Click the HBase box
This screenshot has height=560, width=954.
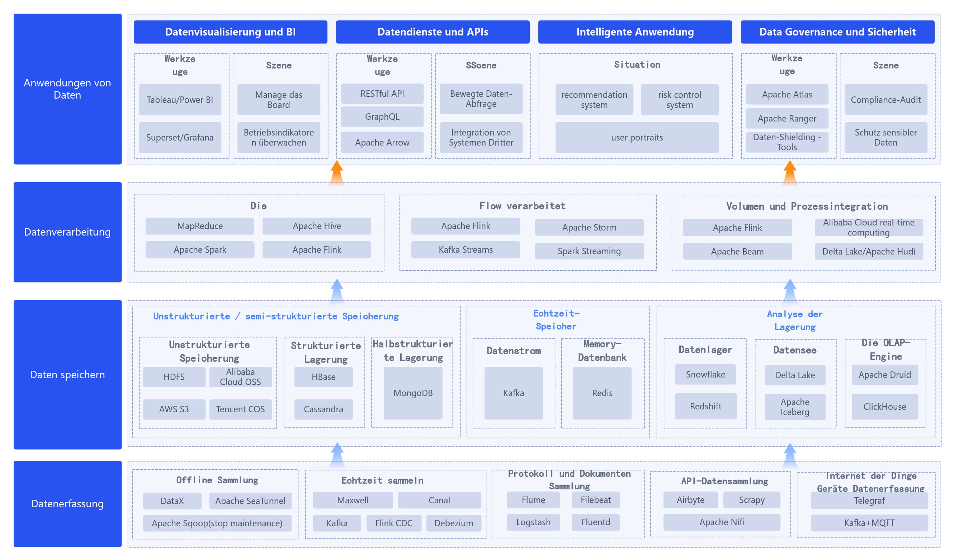pyautogui.click(x=323, y=377)
